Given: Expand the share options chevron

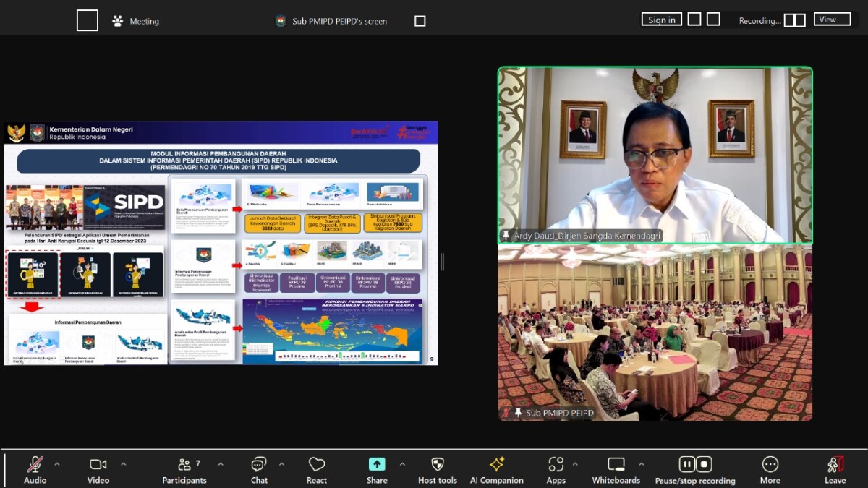Looking at the screenshot, I should (x=402, y=464).
